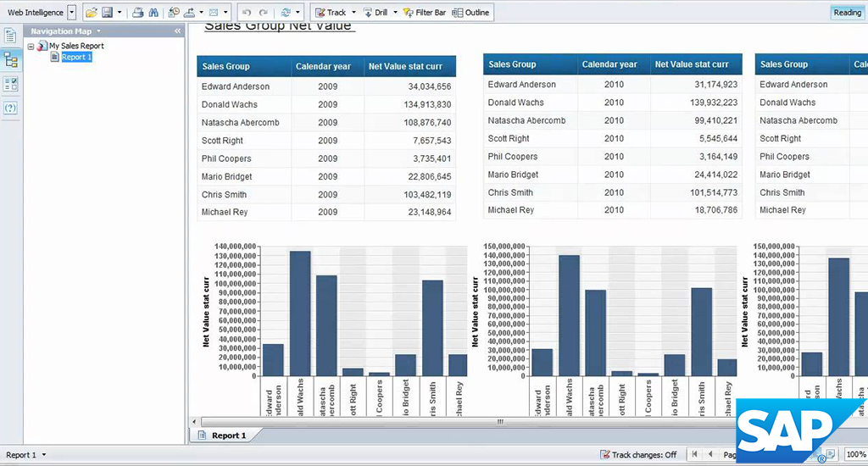This screenshot has height=466, width=868.
Task: Click the Save disk icon
Action: point(108,13)
